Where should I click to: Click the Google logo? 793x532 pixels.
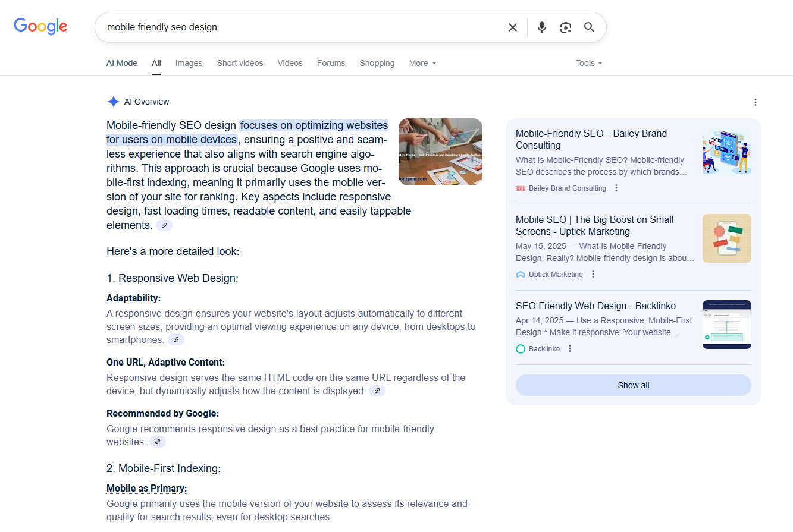tap(40, 27)
